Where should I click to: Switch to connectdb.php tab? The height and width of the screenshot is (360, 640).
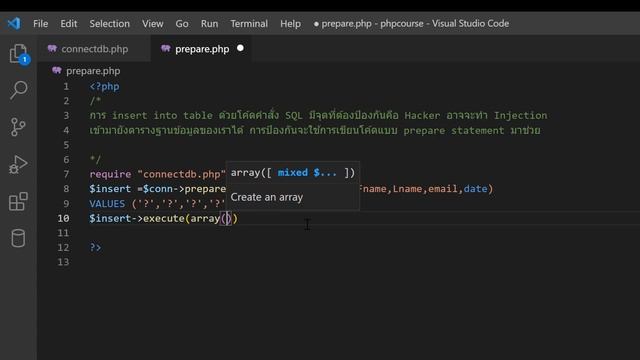point(94,49)
